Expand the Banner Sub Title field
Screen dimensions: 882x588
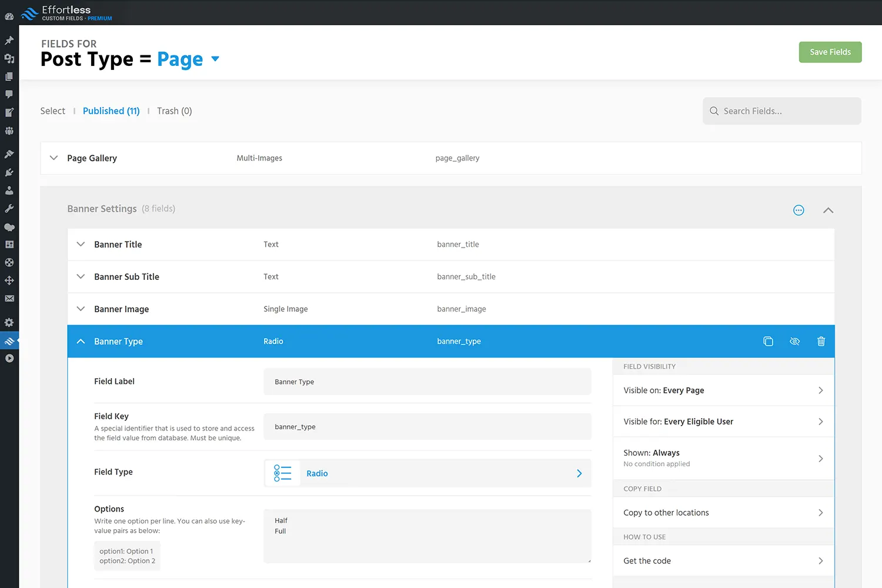coord(81,277)
